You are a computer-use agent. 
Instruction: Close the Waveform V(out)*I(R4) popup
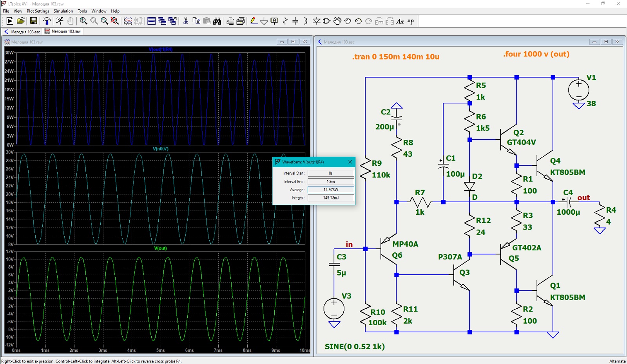coord(350,162)
